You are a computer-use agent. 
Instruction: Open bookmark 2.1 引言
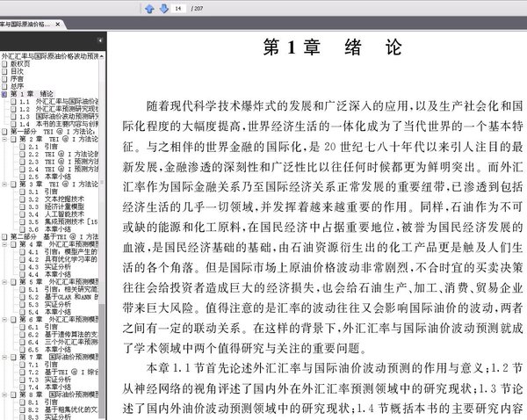click(43, 147)
